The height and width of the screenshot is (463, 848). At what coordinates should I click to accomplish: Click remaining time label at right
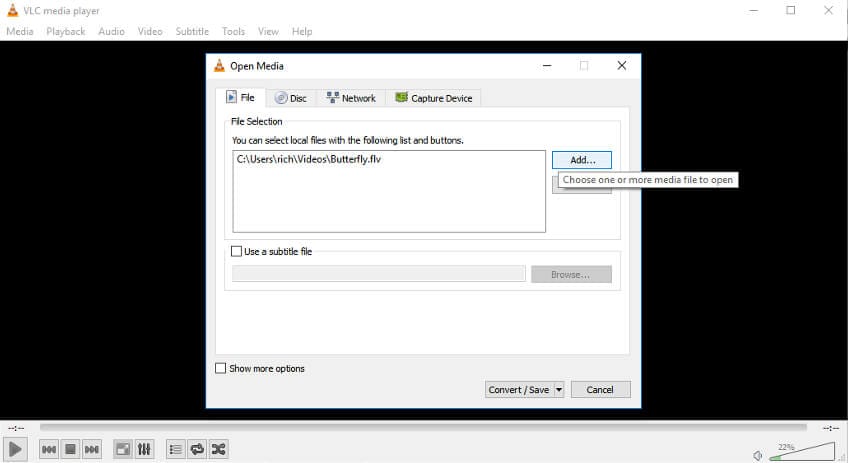click(x=831, y=428)
